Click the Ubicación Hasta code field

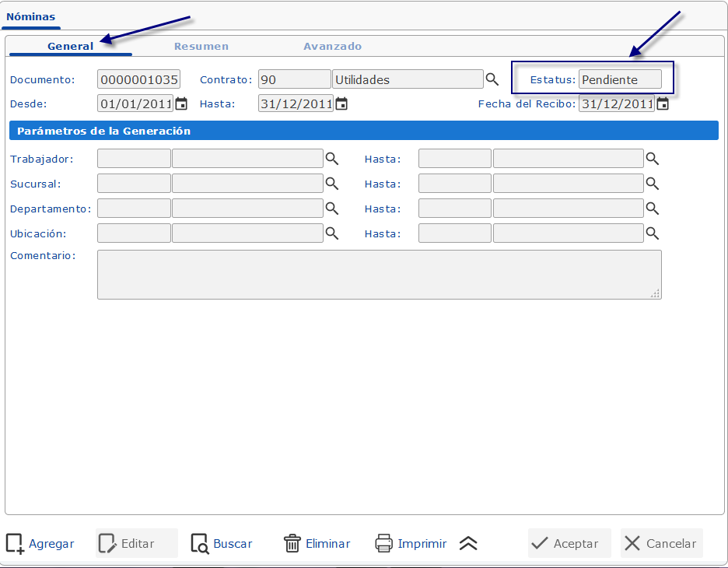pos(454,233)
